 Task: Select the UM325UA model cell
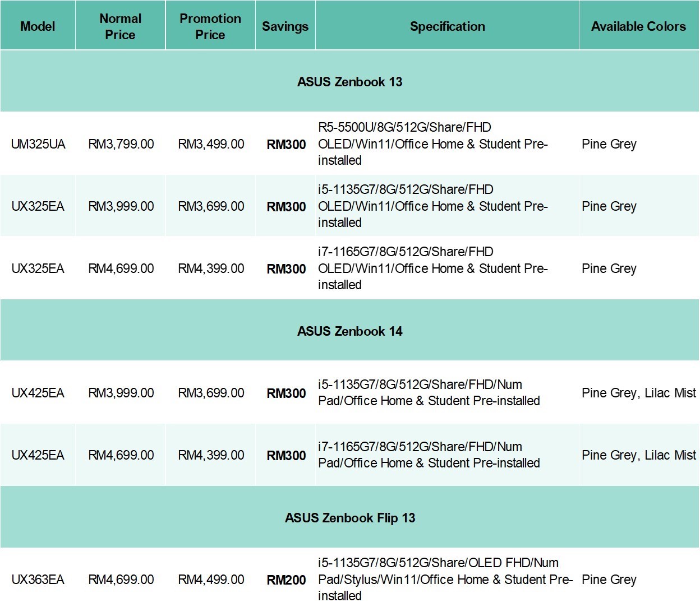coord(38,144)
